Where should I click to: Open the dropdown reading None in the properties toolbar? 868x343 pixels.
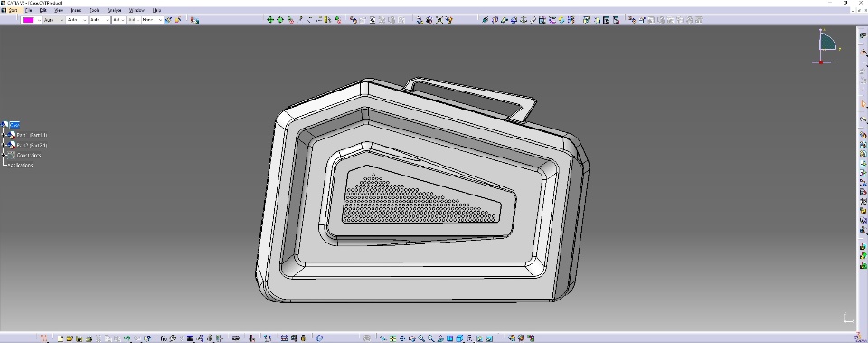click(x=152, y=20)
